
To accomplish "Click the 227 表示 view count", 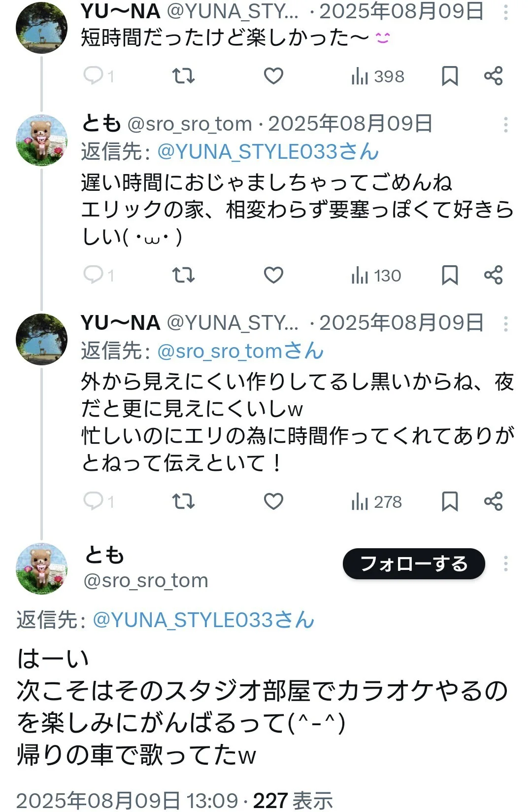I will tap(293, 800).
